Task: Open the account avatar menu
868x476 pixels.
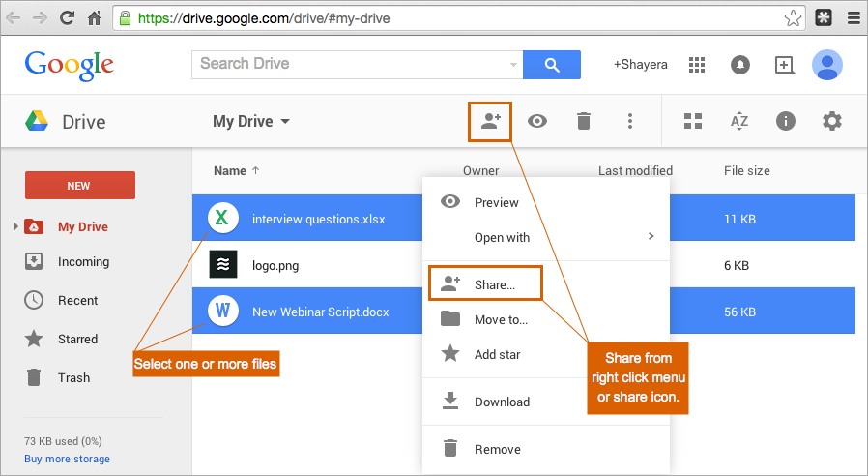Action: (827, 65)
